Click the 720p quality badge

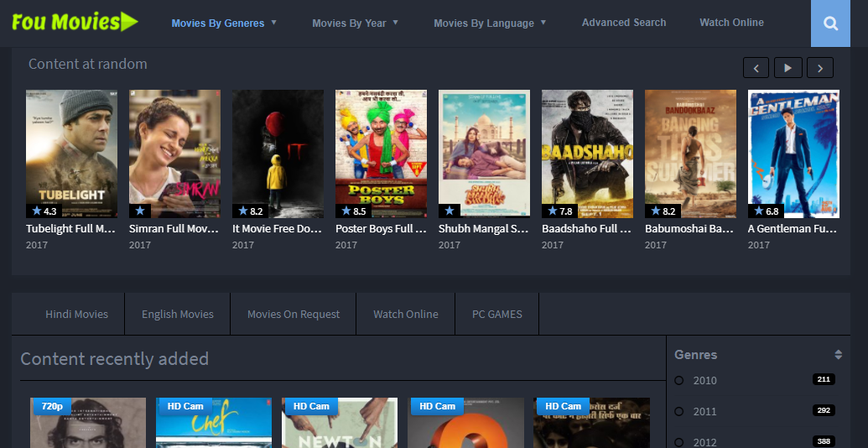coord(52,406)
